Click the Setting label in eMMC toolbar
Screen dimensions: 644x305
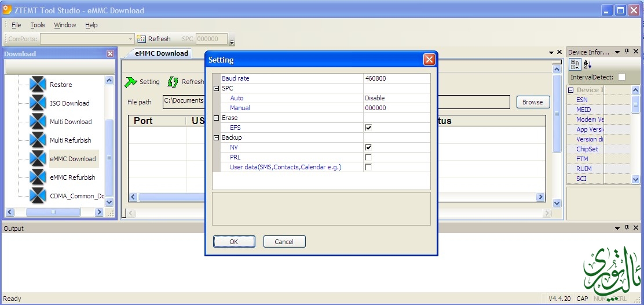pos(149,82)
